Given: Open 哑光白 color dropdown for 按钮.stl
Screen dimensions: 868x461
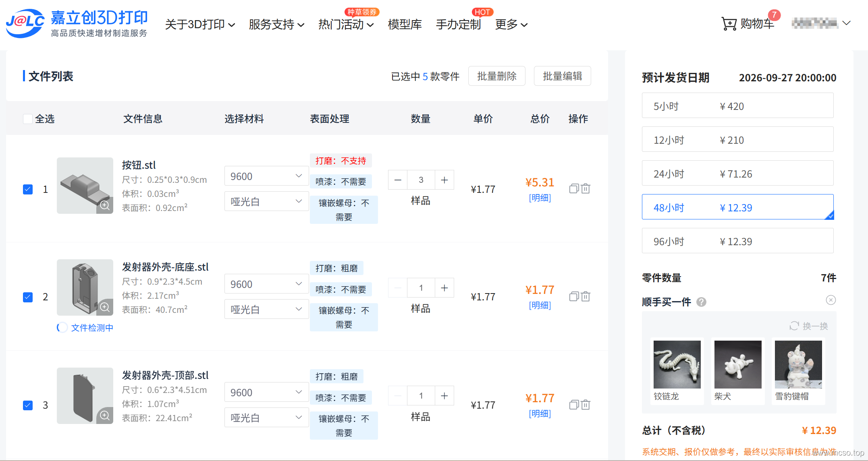Looking at the screenshot, I should click(x=266, y=201).
